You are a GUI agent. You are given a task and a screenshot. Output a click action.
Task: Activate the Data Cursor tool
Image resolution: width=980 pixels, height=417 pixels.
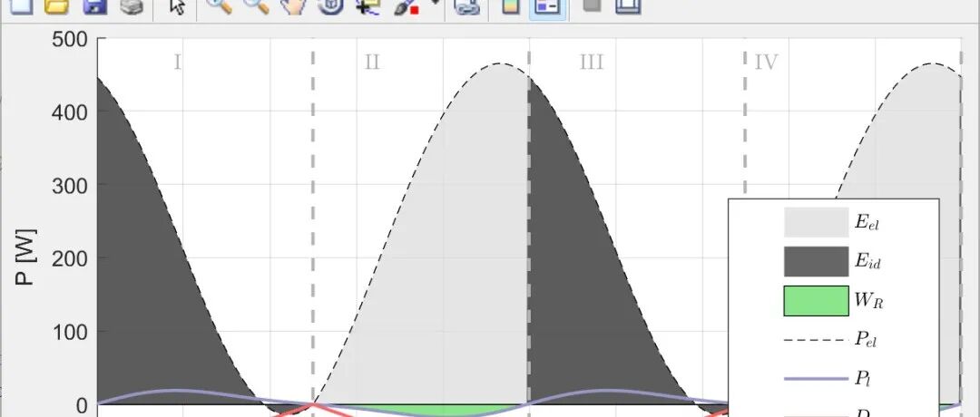tap(367, 7)
